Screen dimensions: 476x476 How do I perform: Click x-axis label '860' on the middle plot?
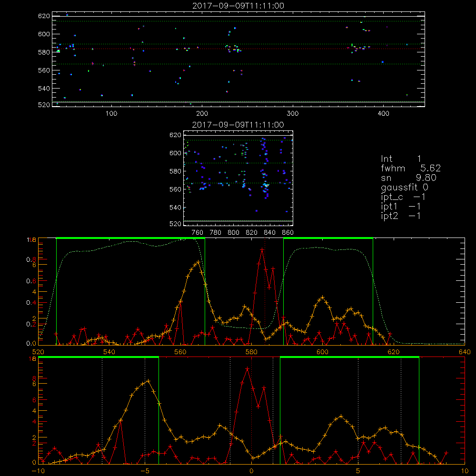[288, 233]
